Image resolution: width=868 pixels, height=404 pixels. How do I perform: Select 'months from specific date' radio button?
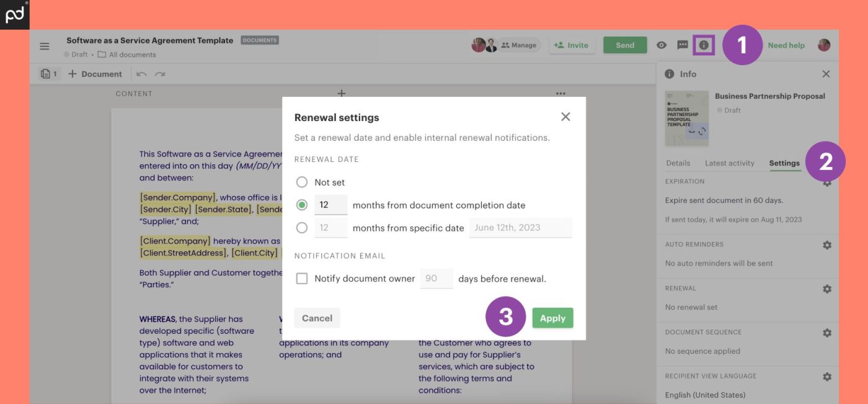(302, 228)
